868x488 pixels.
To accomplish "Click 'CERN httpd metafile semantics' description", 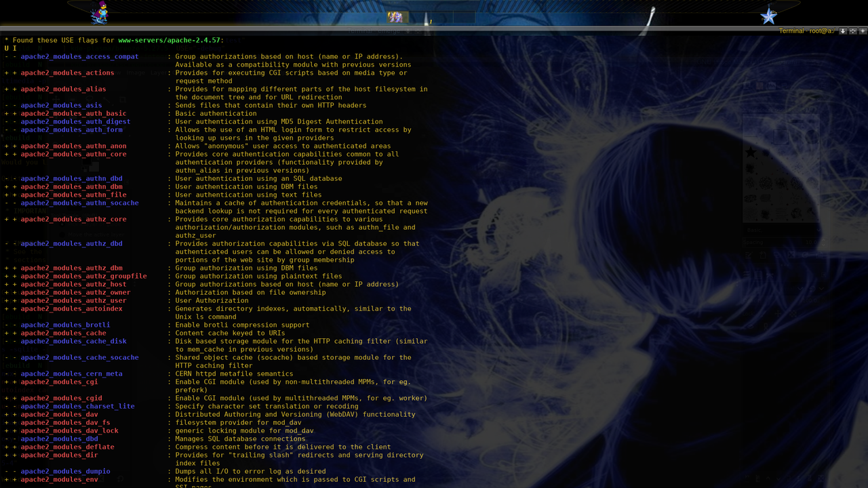I will click(234, 374).
